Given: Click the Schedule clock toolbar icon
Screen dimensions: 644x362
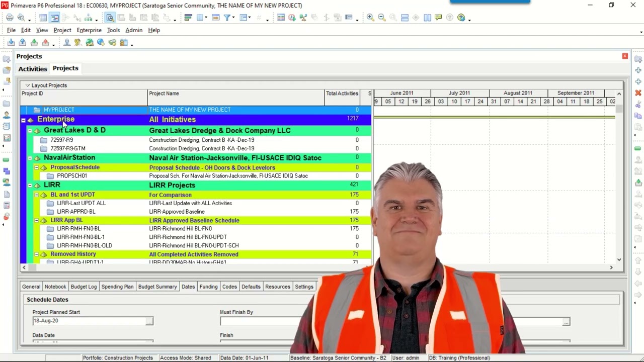Looking at the screenshot, I should click(x=292, y=18).
